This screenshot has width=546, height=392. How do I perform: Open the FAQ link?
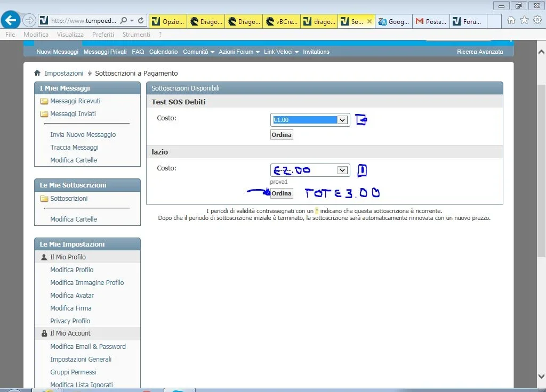138,52
